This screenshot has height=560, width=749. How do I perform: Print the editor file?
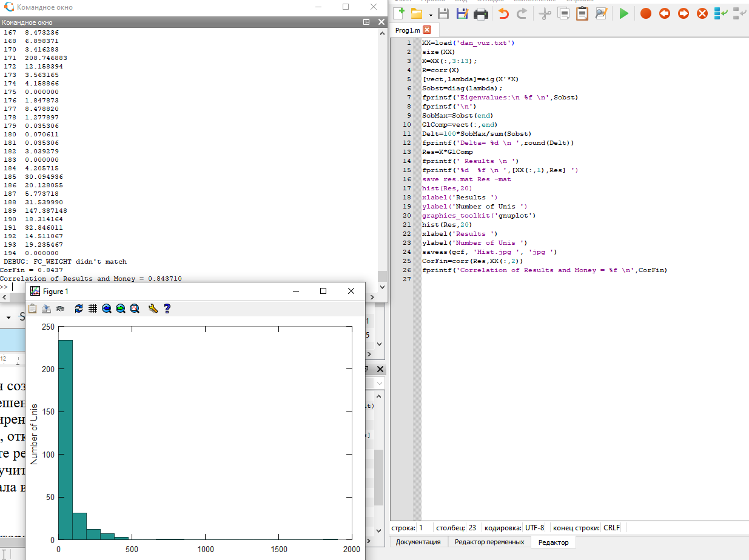(481, 13)
